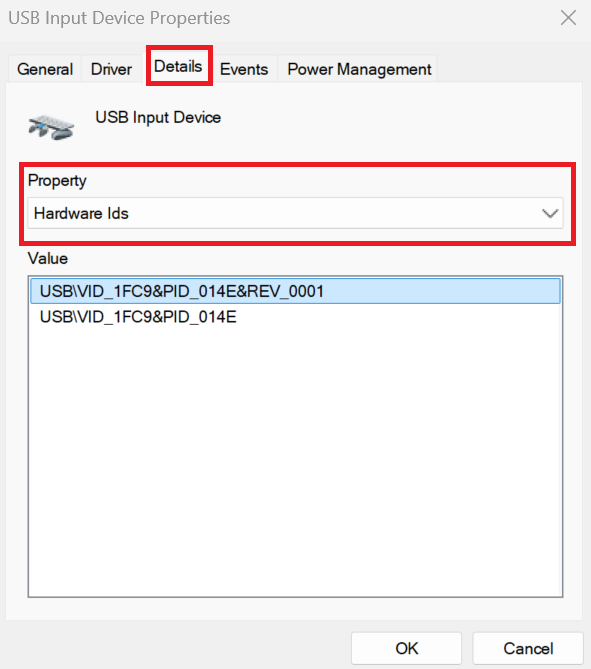The width and height of the screenshot is (591, 669).
Task: Click the Property field label
Action: point(57,180)
